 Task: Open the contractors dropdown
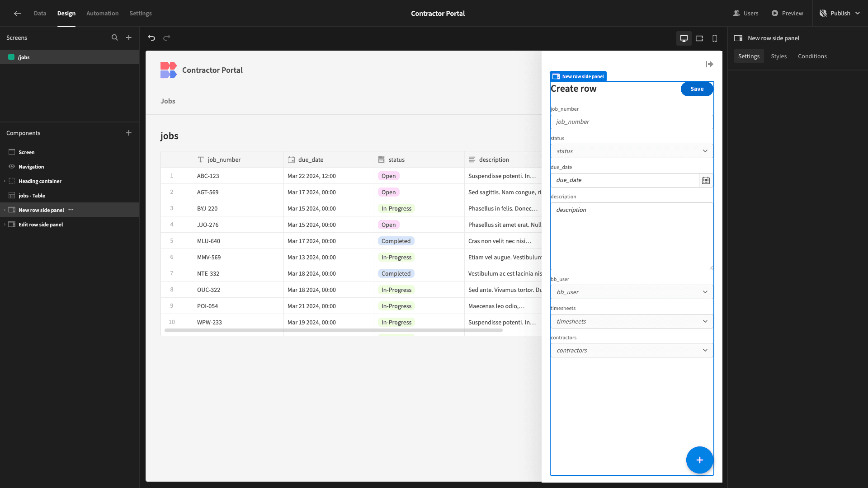[632, 350]
